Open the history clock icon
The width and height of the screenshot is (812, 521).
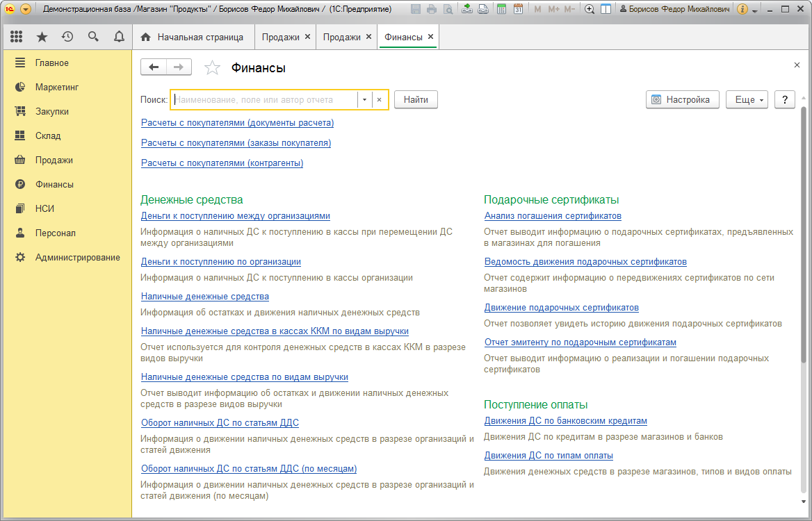(x=67, y=37)
